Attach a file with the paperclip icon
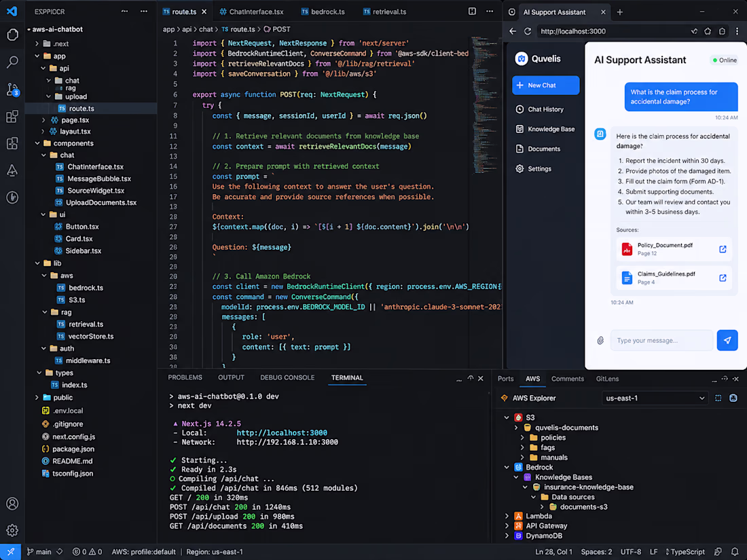The height and width of the screenshot is (560, 747). pos(600,341)
